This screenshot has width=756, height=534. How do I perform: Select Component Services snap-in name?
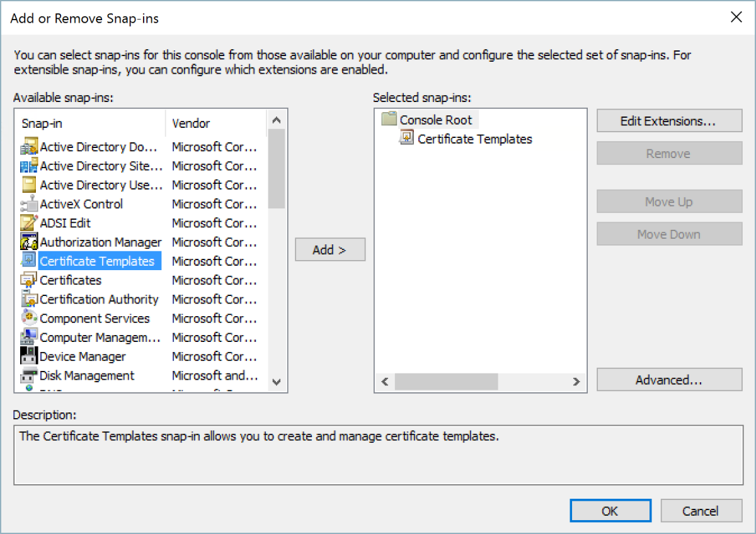click(x=94, y=319)
